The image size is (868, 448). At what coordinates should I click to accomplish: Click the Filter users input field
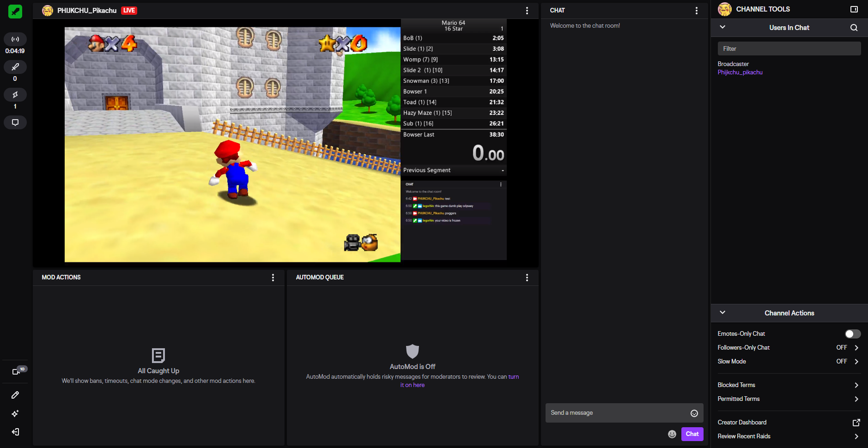789,48
